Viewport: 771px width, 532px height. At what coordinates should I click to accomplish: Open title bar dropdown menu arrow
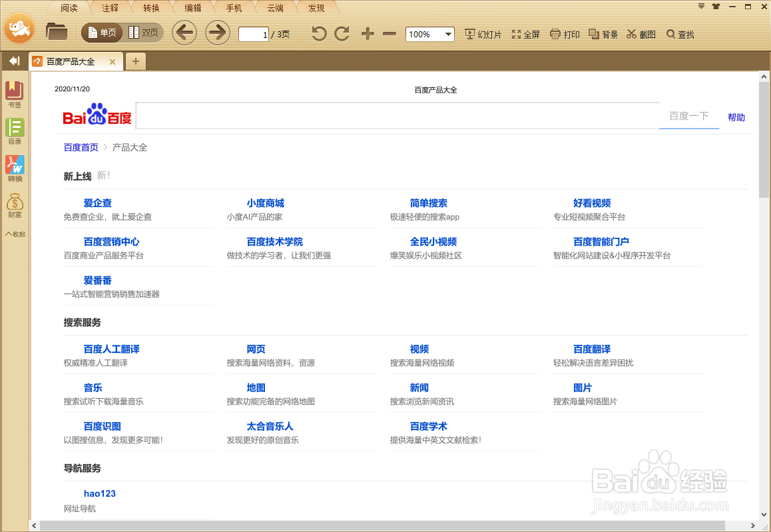coord(701,7)
